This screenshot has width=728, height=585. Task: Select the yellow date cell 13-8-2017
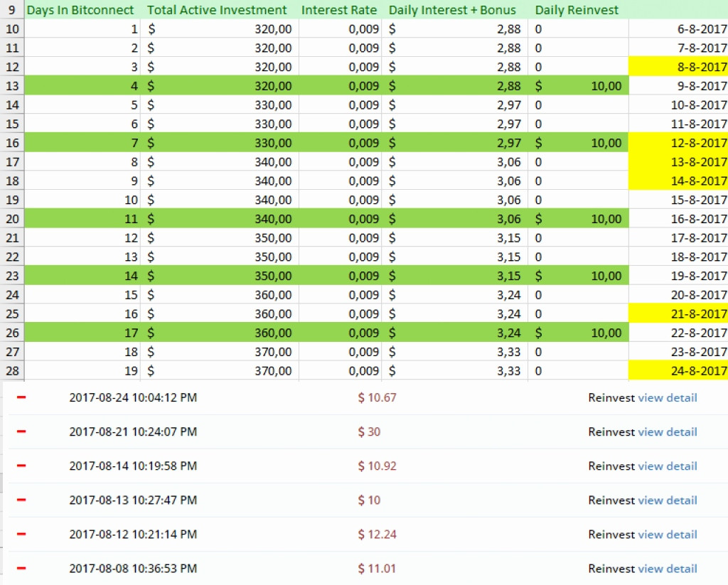678,161
